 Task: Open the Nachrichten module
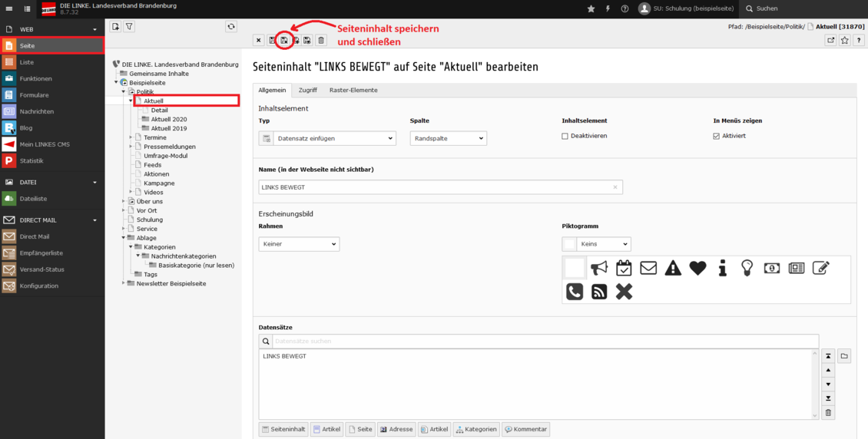tap(52, 111)
